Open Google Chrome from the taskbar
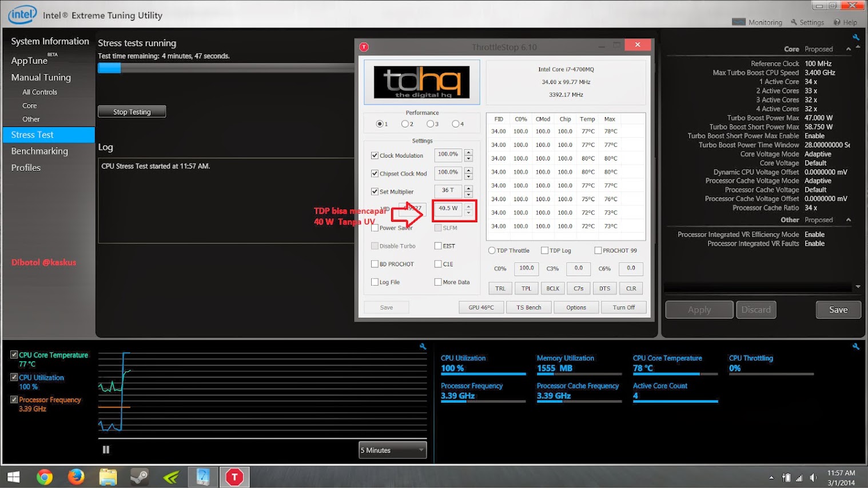868x488 pixels. (x=45, y=477)
